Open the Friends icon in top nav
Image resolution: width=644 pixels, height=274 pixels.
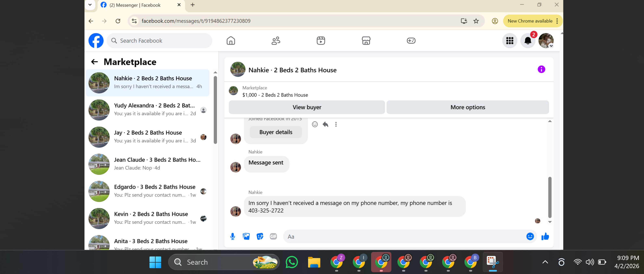pyautogui.click(x=276, y=41)
